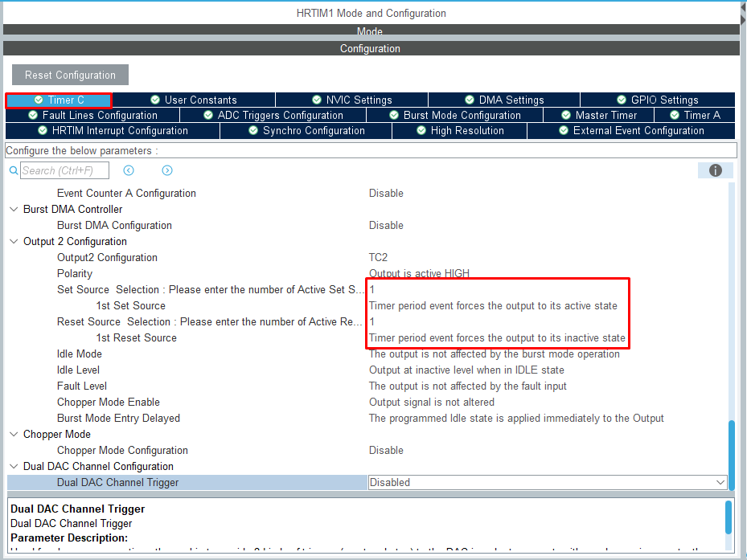The height and width of the screenshot is (560, 747).
Task: Collapse the Output 2 Configuration section
Action: click(x=14, y=241)
